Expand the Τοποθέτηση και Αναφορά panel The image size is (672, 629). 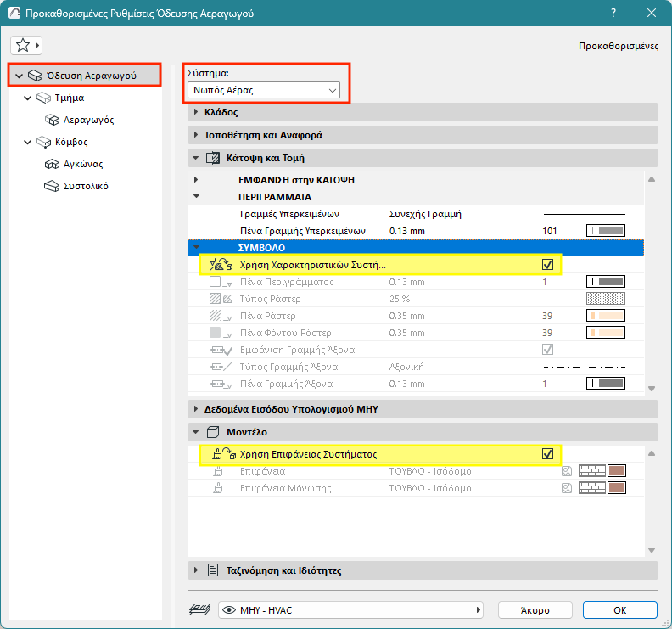[196, 135]
